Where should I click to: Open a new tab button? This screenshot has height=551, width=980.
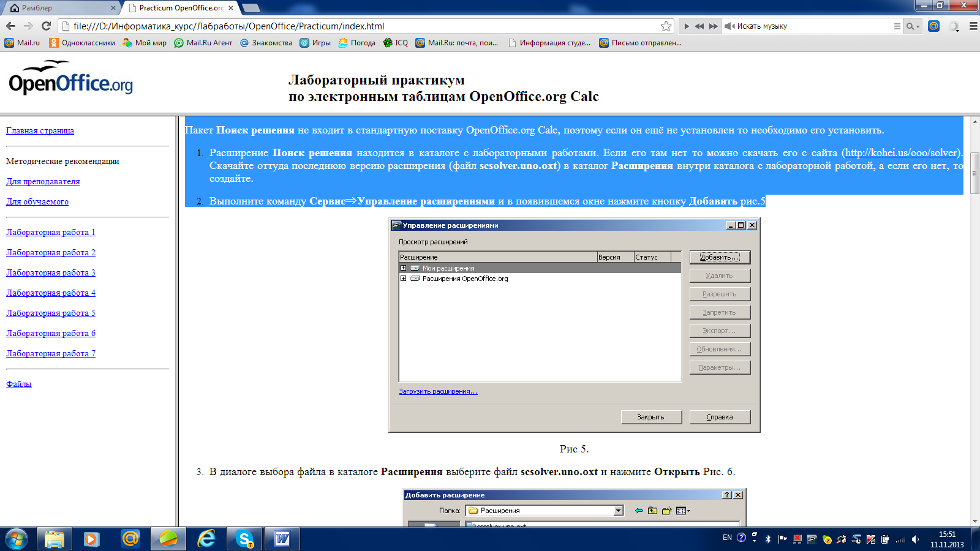coord(251,8)
